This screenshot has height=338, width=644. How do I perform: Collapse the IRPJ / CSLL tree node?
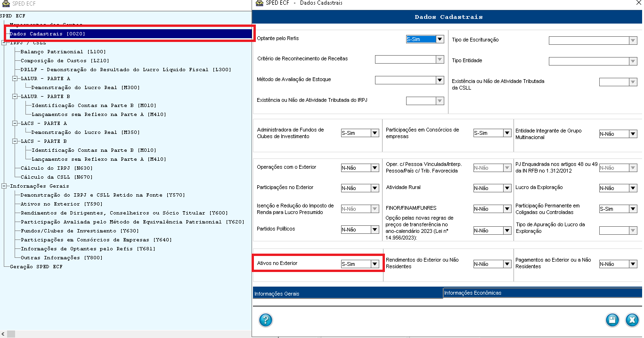click(x=4, y=42)
